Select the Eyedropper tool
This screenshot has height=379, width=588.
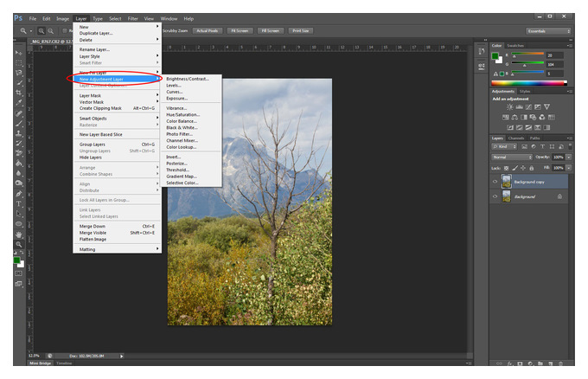pos(19,102)
